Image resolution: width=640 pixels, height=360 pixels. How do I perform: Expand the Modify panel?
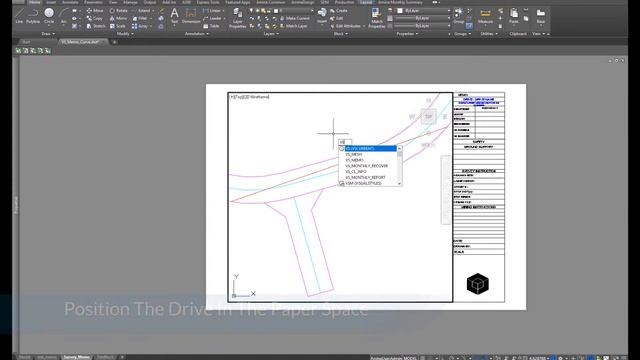click(125, 34)
